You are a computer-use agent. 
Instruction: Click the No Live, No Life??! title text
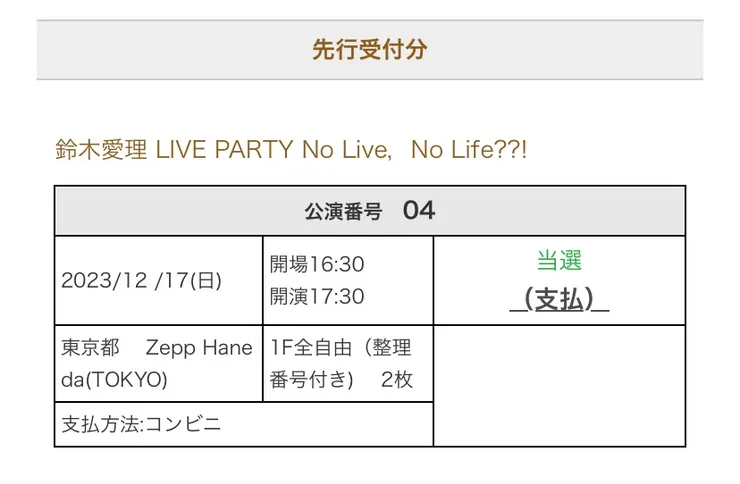(x=419, y=150)
